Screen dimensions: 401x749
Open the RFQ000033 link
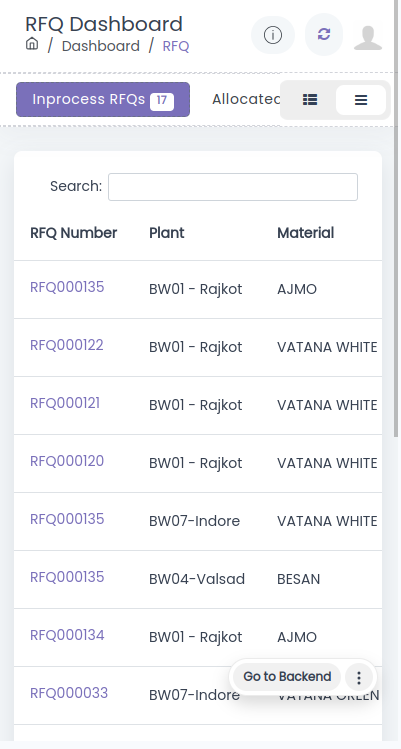[69, 693]
